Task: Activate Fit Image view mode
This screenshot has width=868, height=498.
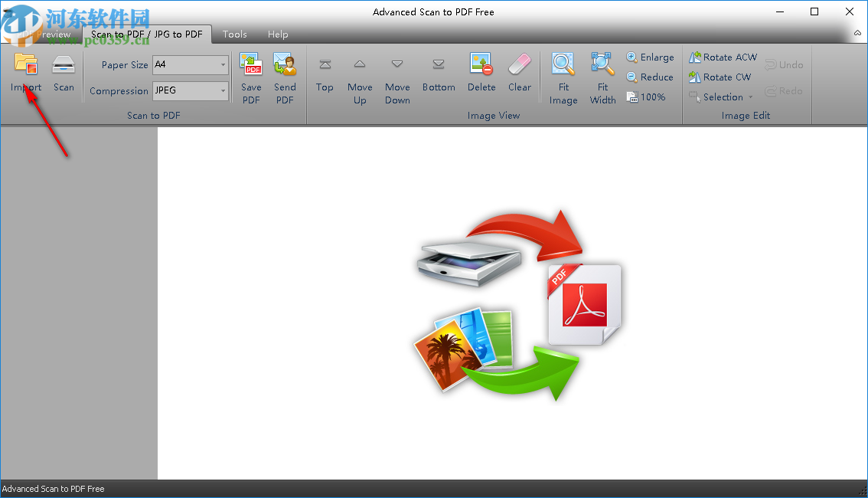Action: pyautogui.click(x=563, y=77)
